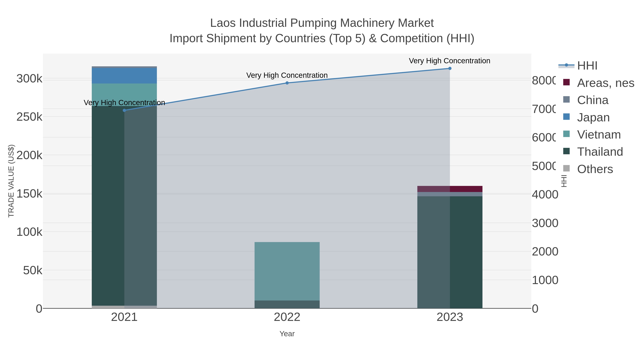Image resolution: width=644 pixels, height=362 pixels.
Task: Toggle the Others legend label
Action: (595, 169)
